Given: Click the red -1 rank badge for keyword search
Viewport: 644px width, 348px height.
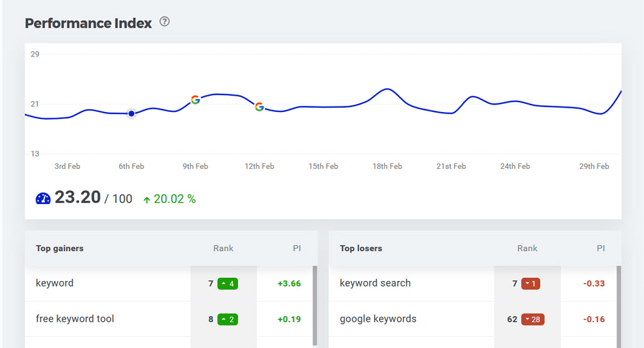Looking at the screenshot, I should point(531,284).
